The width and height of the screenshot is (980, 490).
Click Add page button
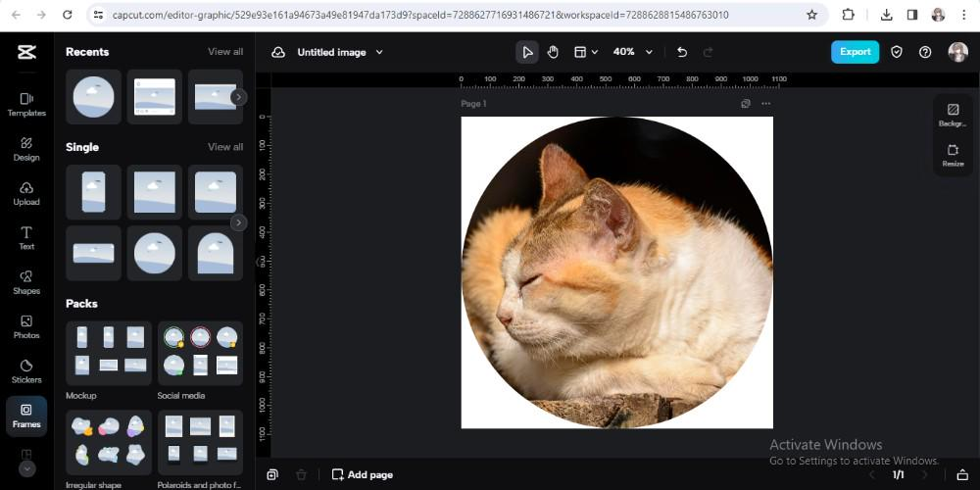[x=362, y=474]
